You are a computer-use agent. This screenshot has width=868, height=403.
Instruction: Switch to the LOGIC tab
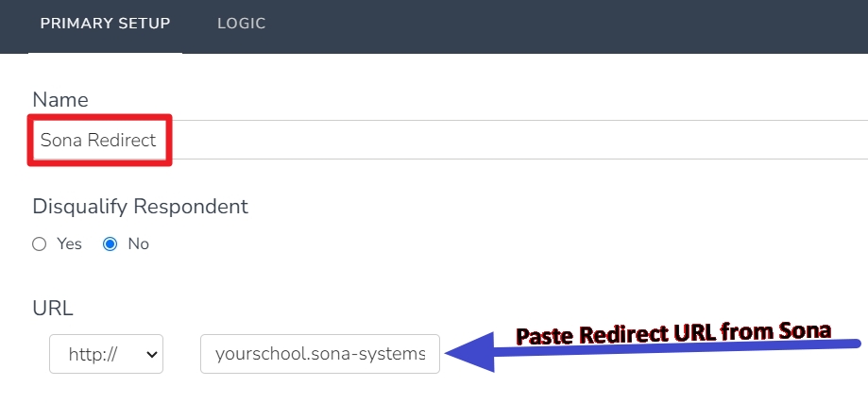coord(242,24)
